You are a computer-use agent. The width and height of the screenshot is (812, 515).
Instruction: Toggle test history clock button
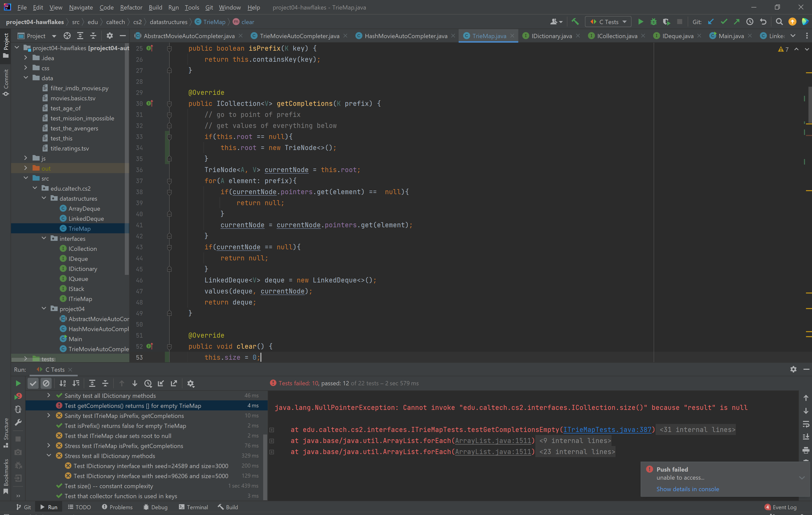point(148,383)
